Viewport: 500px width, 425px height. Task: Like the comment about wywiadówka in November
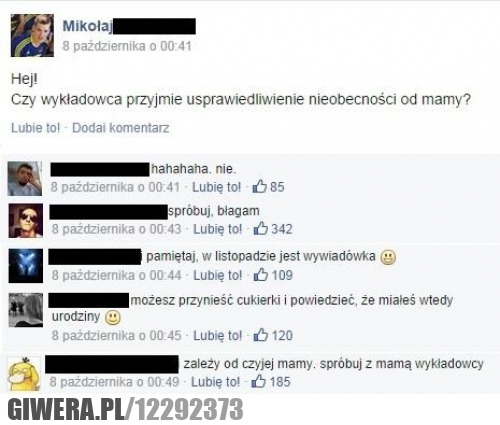click(x=218, y=275)
